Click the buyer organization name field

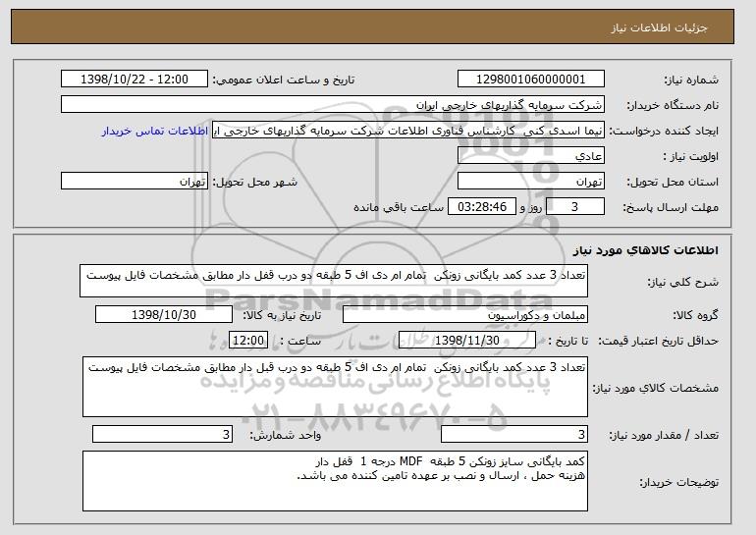[x=333, y=105]
